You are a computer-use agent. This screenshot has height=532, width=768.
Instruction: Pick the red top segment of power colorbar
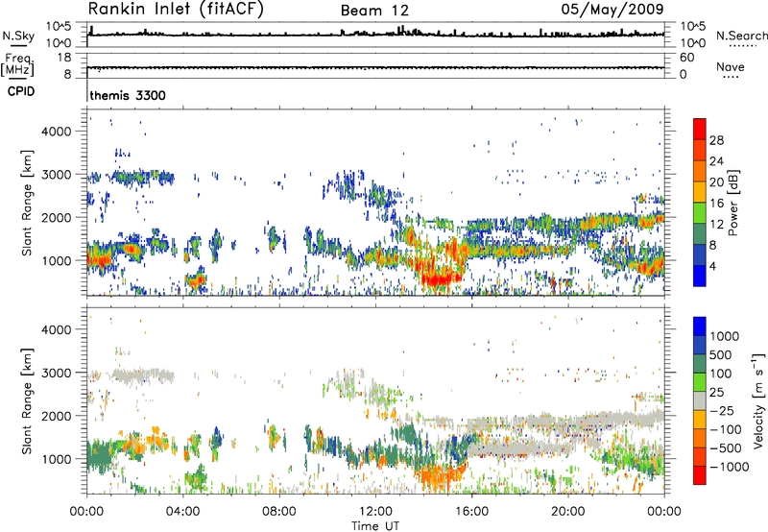[x=700, y=129]
